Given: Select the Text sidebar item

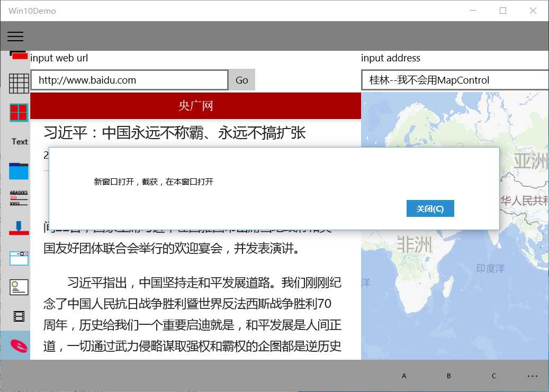Looking at the screenshot, I should tap(19, 141).
